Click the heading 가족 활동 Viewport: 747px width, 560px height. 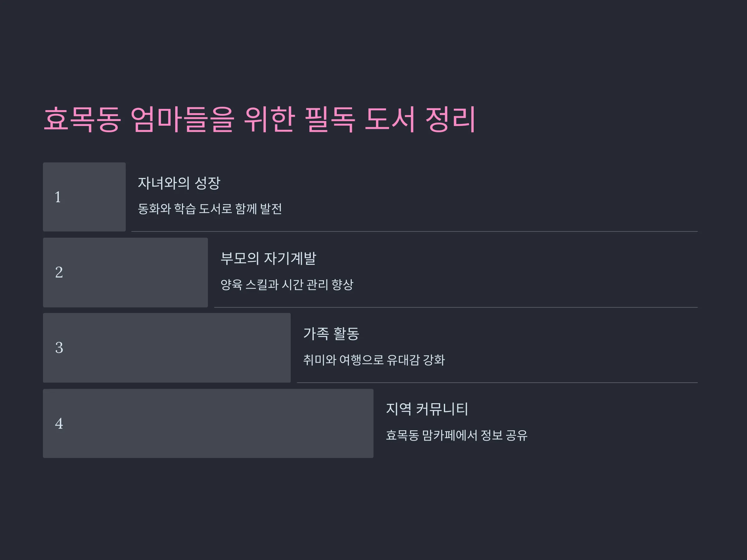[x=331, y=334]
